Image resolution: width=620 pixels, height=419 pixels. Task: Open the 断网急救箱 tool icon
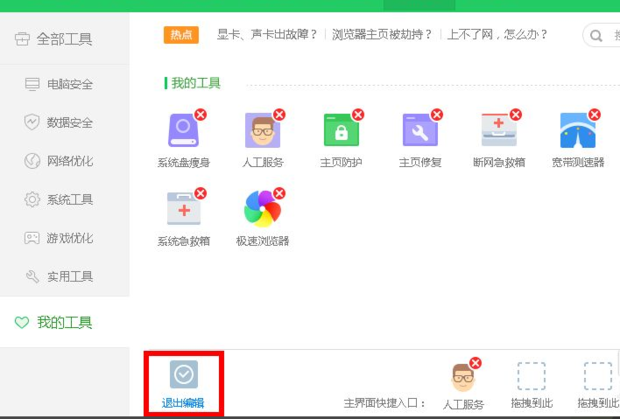(499, 130)
